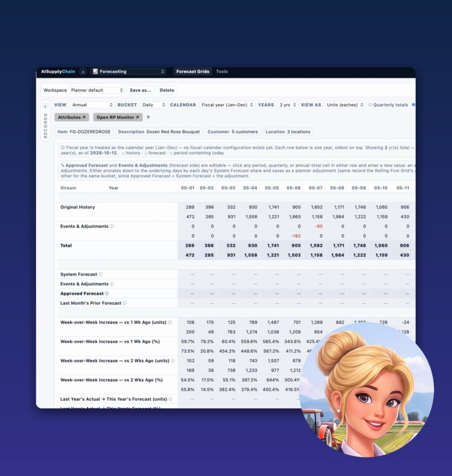The image size is (452, 476).
Task: Click info icon beside forecast Events & Adjustments
Action: (112, 284)
